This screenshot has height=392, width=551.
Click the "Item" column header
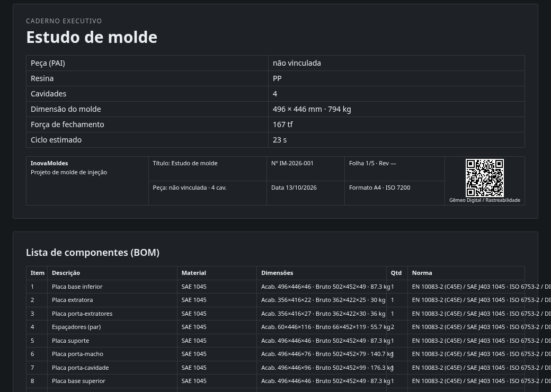pyautogui.click(x=38, y=273)
